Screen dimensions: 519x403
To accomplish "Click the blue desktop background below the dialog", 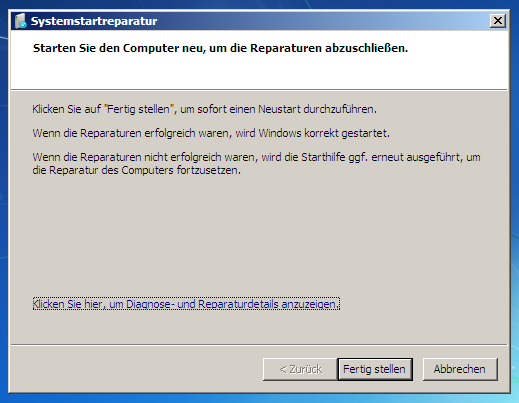I will click(259, 398).
